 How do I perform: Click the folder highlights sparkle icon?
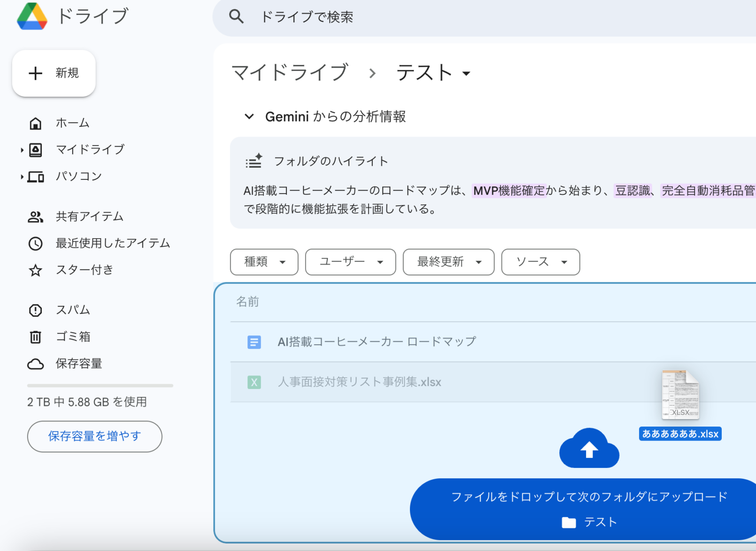click(254, 161)
